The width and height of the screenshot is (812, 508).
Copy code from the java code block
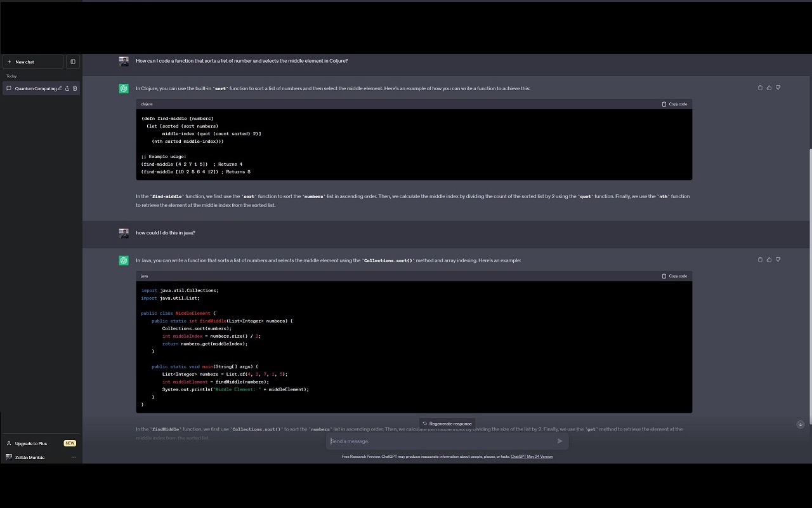(x=674, y=276)
